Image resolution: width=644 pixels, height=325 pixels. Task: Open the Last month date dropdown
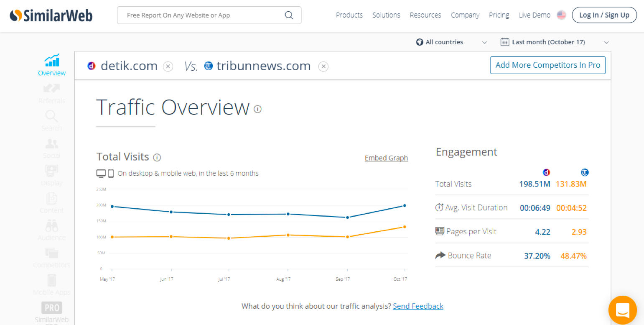555,42
